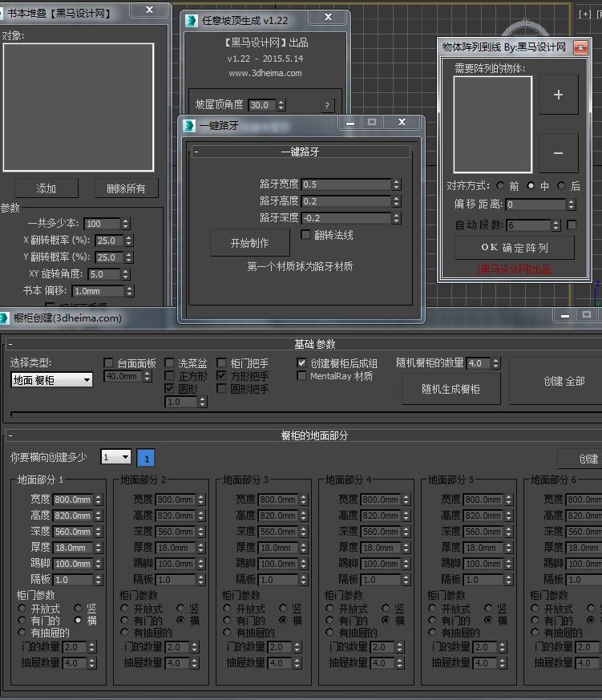Image resolution: width=602 pixels, height=700 pixels.
Task: Click the www.3dheima.com text
Action: pyautogui.click(x=265, y=73)
